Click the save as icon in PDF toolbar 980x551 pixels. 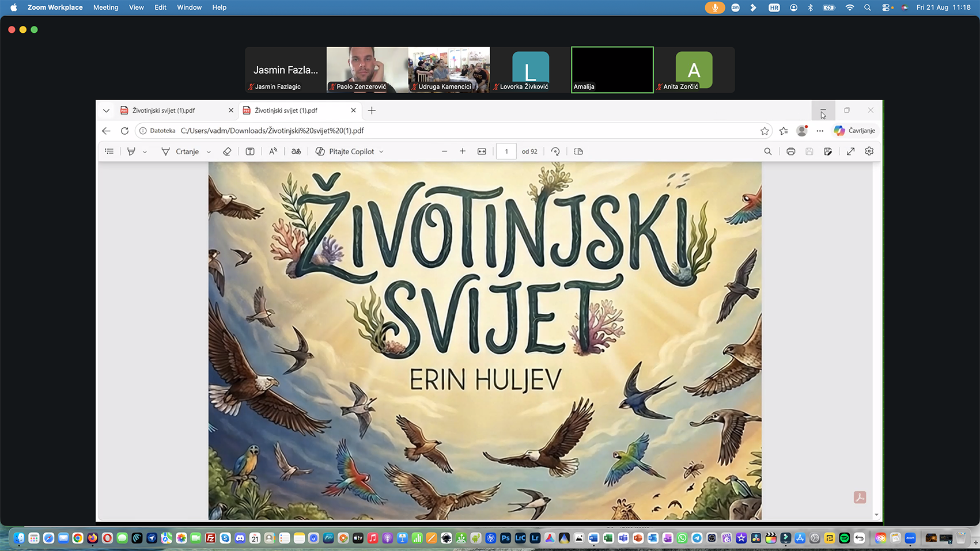pos(828,151)
